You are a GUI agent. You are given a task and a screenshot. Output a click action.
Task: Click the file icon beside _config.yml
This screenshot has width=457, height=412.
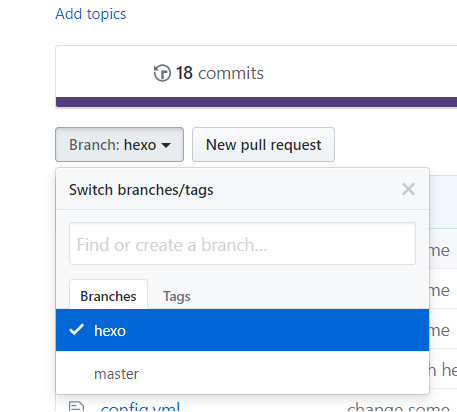(x=76, y=407)
